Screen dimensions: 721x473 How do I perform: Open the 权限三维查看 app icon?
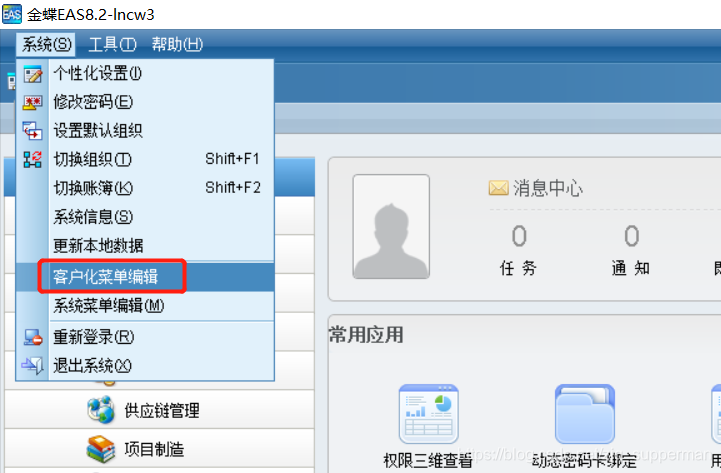click(x=429, y=414)
